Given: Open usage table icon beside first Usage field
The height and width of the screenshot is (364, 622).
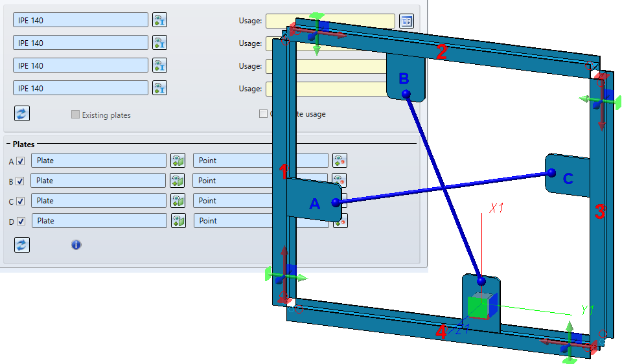Looking at the screenshot, I should coord(406,21).
